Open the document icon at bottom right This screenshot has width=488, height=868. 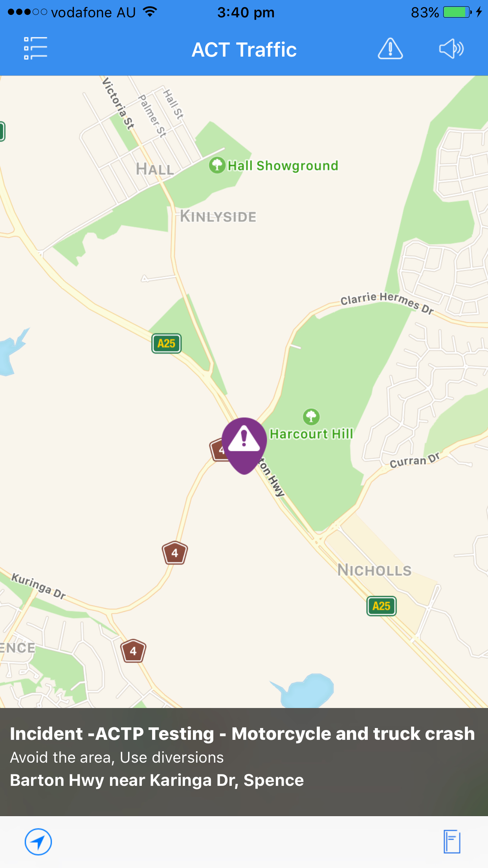[452, 842]
